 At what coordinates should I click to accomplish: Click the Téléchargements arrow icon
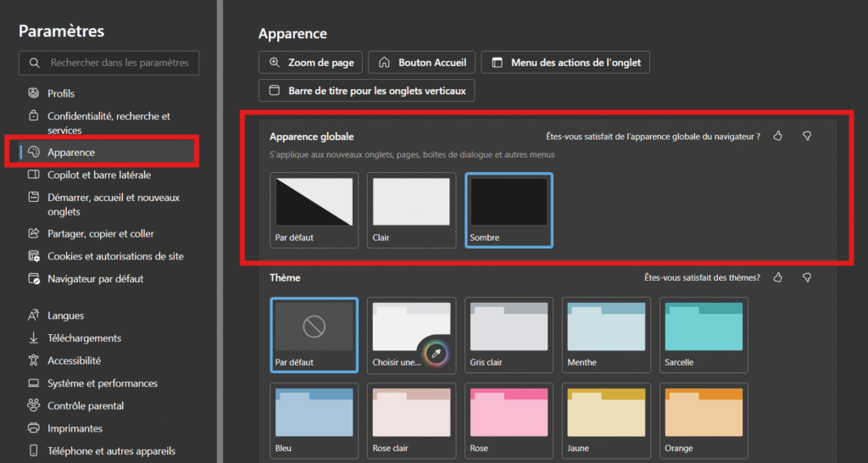click(34, 337)
